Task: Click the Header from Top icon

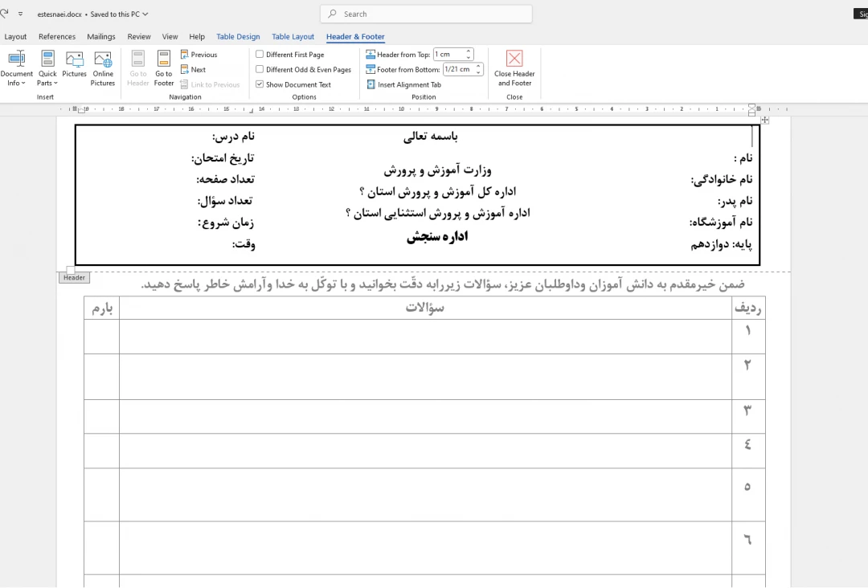Action: (x=371, y=54)
